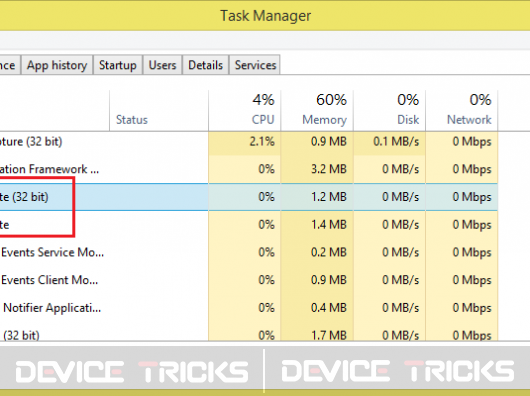Sort processes by the Status column
This screenshot has width=530, height=396.
(x=159, y=110)
